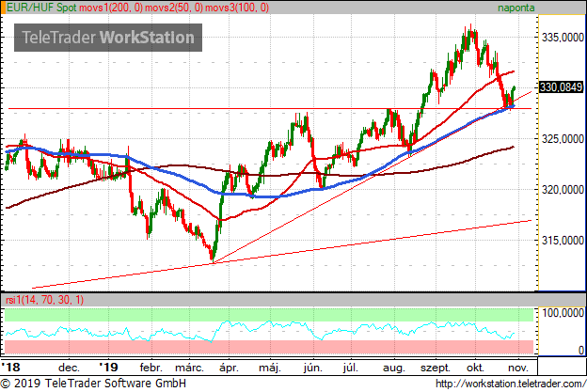
Task: Click the 'dec.' month label on time axis
Action: point(69,368)
